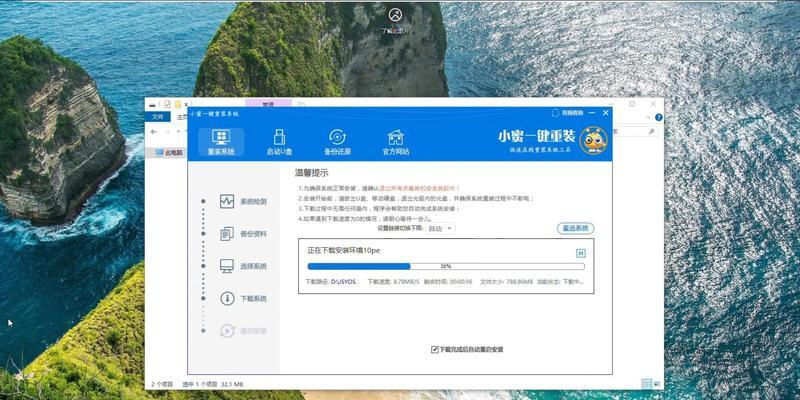800x400 pixels.
Task: Select 此电脑 in Explorer navigation pane
Action: 169,153
